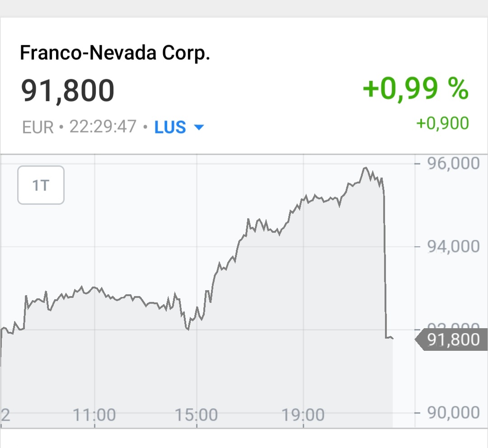Click the 94,000 price axis label
Viewport: 488px width, 448px height.
453,247
